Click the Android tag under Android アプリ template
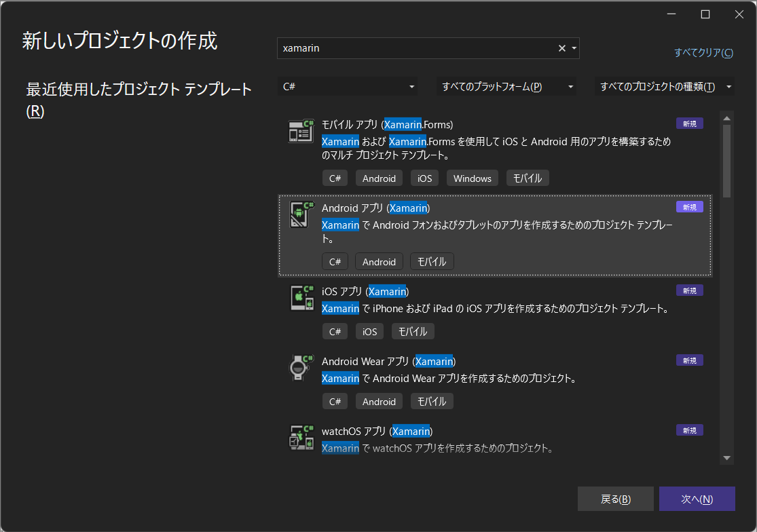The height and width of the screenshot is (532, 757). tap(379, 262)
